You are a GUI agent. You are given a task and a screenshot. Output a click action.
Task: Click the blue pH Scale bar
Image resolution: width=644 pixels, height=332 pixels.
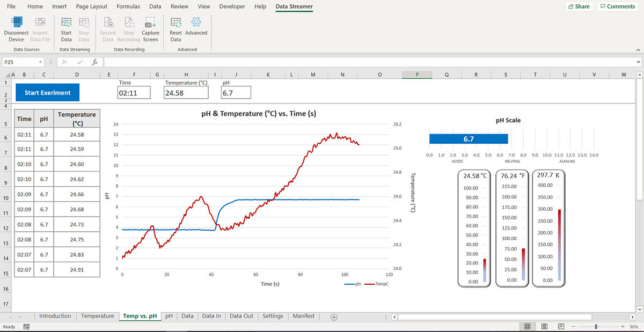469,139
